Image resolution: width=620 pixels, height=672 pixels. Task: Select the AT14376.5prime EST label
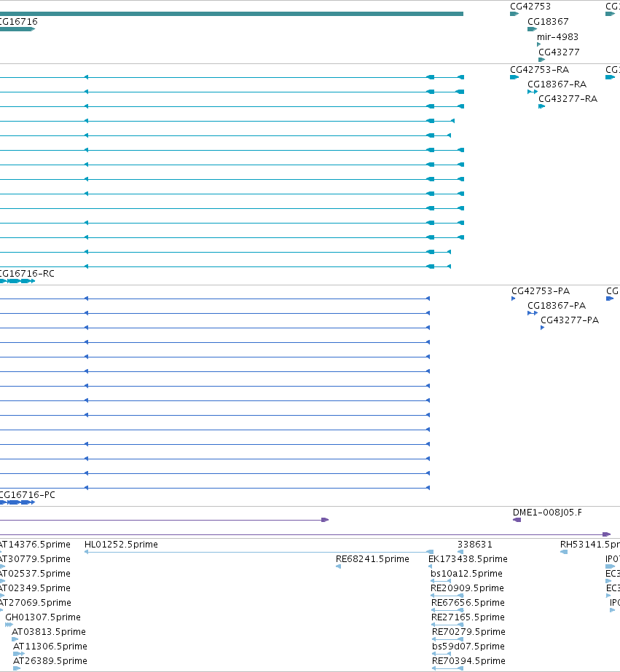[35, 545]
